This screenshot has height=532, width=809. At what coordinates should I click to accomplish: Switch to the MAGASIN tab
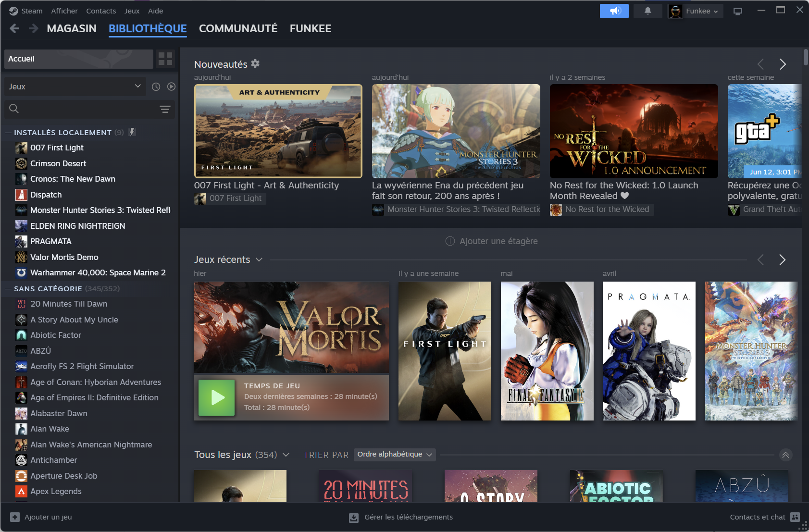(72, 28)
